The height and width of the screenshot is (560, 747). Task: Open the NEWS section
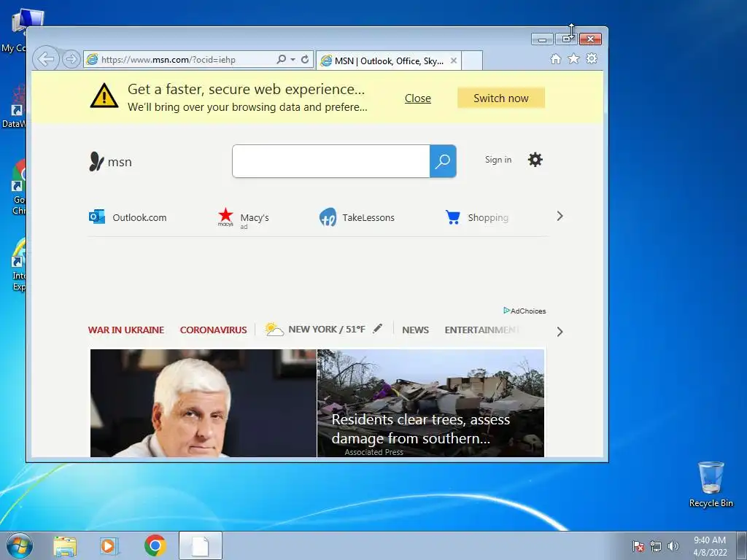tap(415, 330)
